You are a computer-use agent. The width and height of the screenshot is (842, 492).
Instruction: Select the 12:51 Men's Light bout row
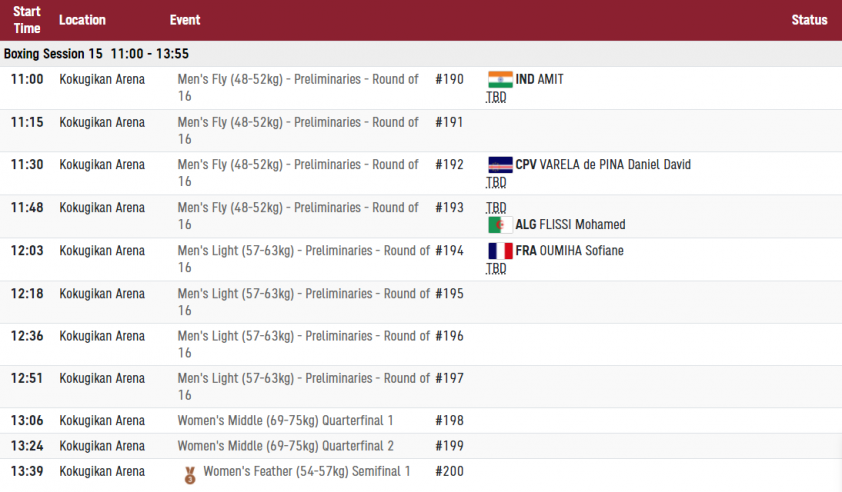[x=421, y=387]
